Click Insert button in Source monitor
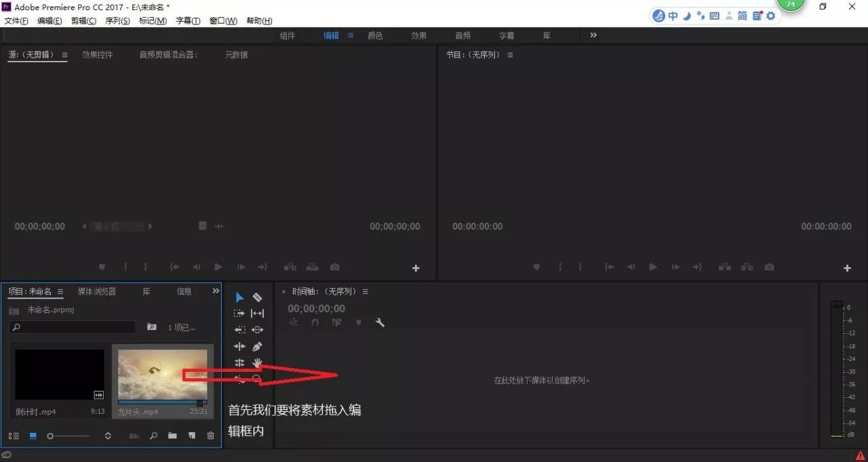Viewport: 868px width, 462px height. 290,268
